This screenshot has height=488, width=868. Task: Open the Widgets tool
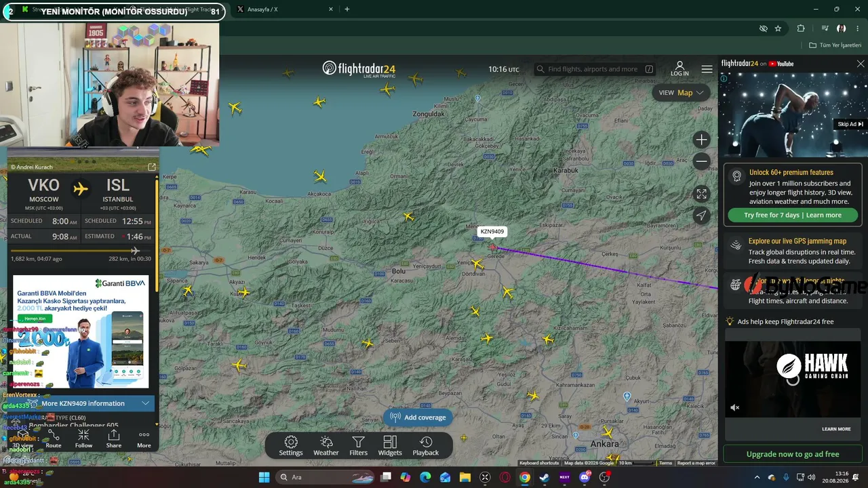point(390,446)
